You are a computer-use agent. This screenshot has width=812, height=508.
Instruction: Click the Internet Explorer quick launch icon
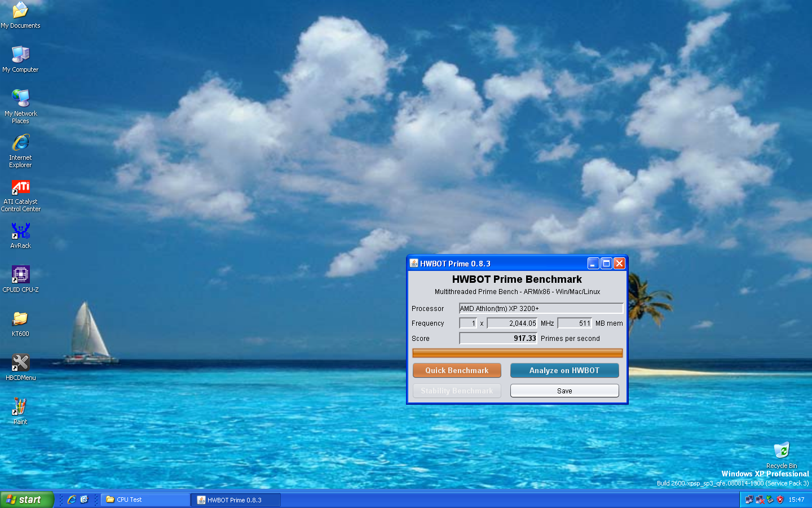(x=72, y=500)
